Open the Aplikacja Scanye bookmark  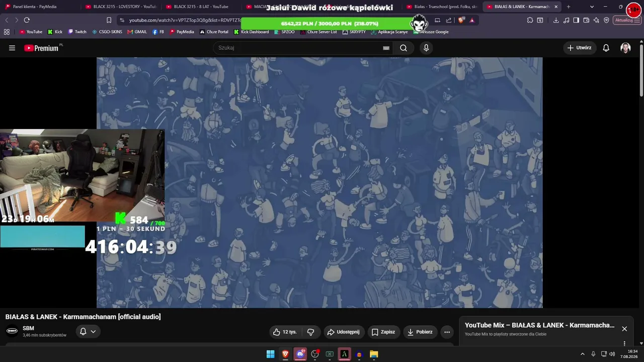[x=389, y=32]
